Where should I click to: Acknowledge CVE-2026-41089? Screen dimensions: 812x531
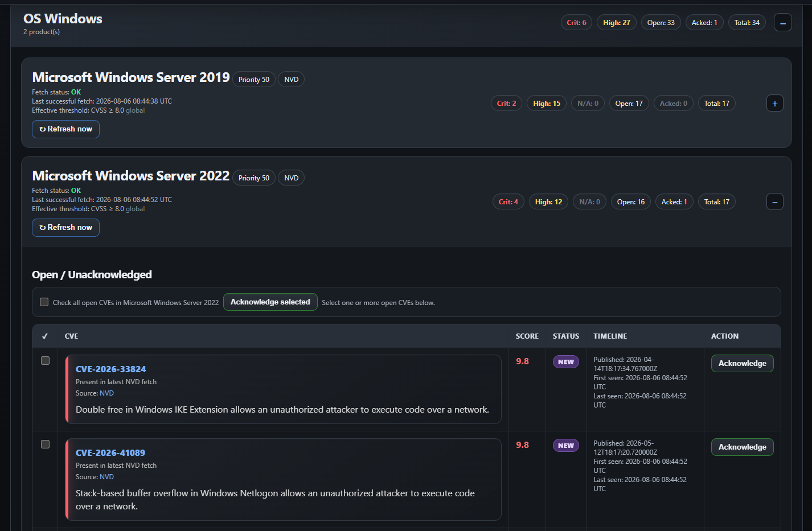(742, 447)
